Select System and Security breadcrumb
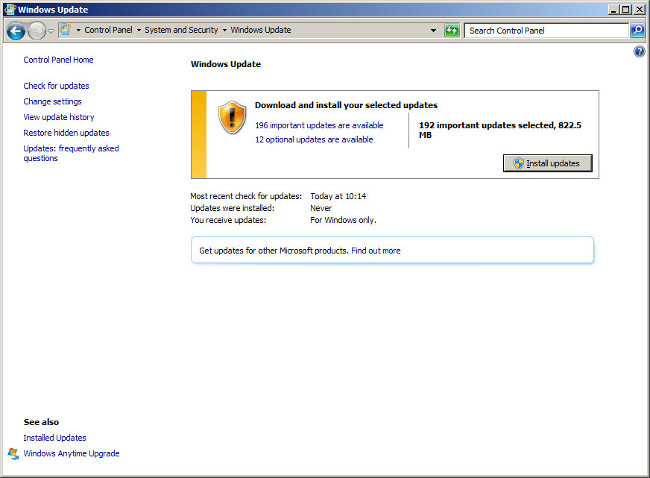The image size is (650, 478). (181, 31)
